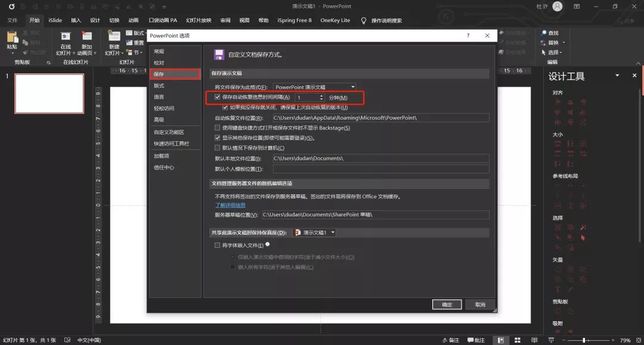Uncheck 显示其他保存位置 option

coord(216,136)
